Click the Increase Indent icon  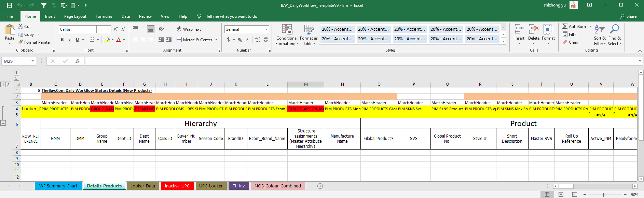pyautogui.click(x=169, y=40)
